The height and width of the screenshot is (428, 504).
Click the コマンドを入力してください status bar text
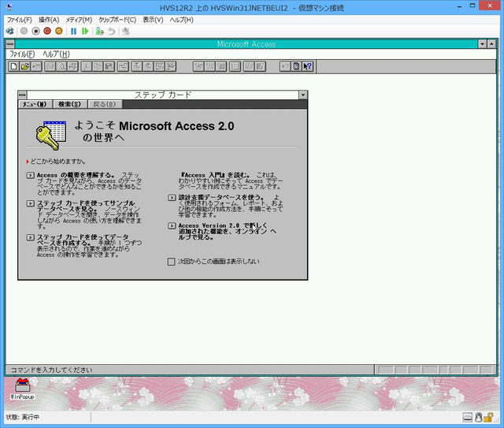(52, 370)
